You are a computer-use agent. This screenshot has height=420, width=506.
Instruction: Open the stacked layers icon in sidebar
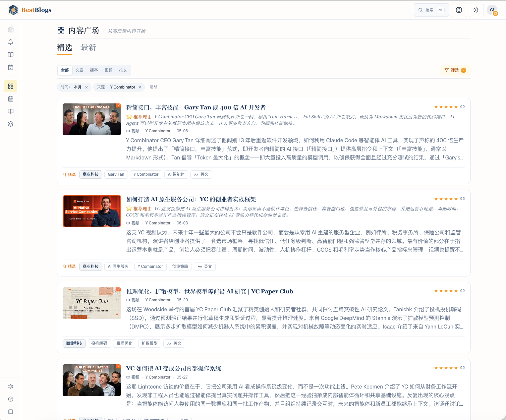point(11,124)
